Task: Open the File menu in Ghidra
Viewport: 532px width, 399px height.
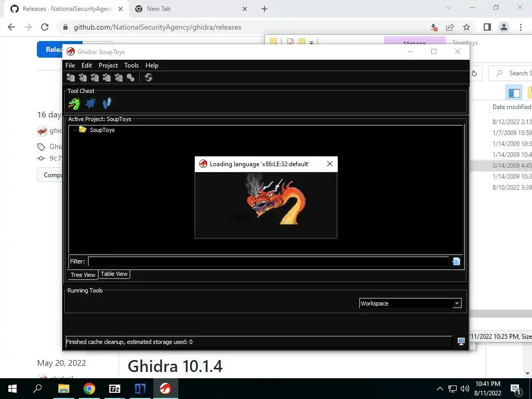Action: [70, 65]
